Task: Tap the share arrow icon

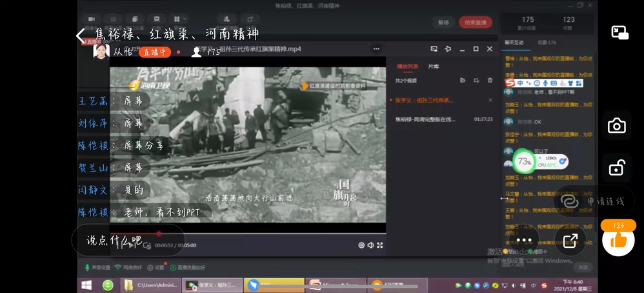Action: (x=570, y=241)
